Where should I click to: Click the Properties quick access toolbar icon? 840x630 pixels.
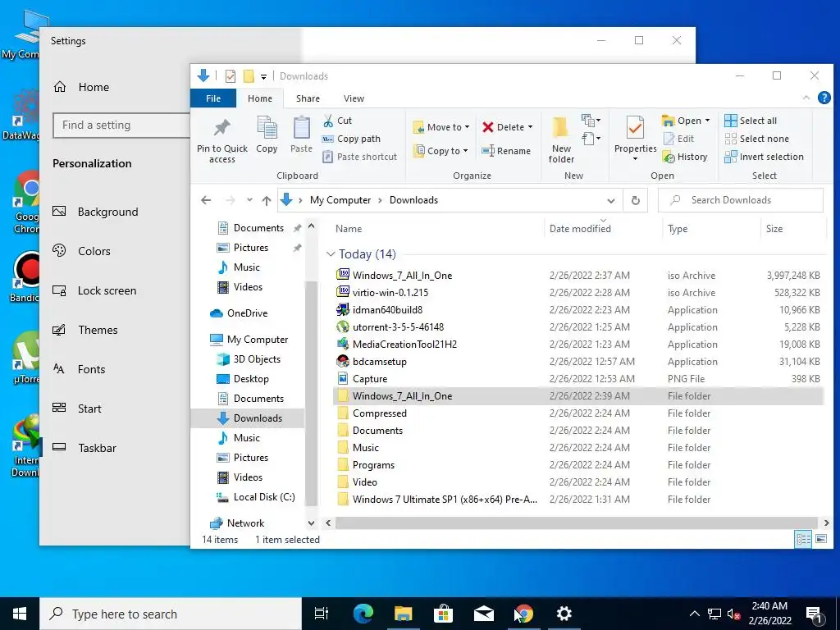pyautogui.click(x=231, y=76)
